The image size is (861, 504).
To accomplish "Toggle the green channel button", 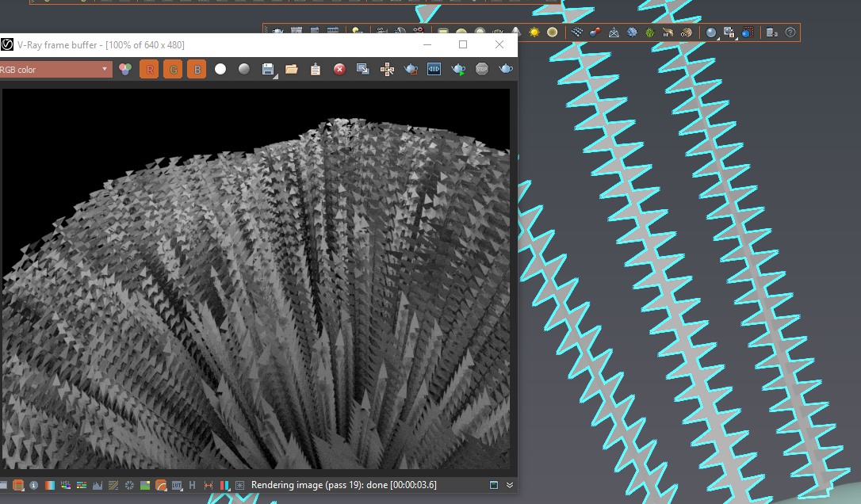I will [173, 70].
